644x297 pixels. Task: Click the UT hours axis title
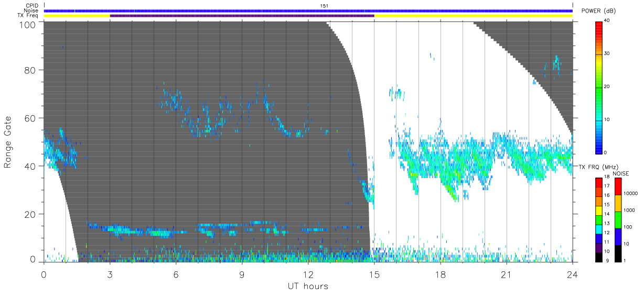[x=308, y=286]
